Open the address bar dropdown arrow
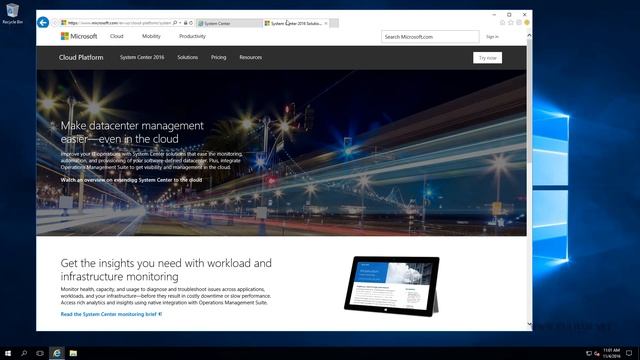640x360 pixels. [180, 23]
